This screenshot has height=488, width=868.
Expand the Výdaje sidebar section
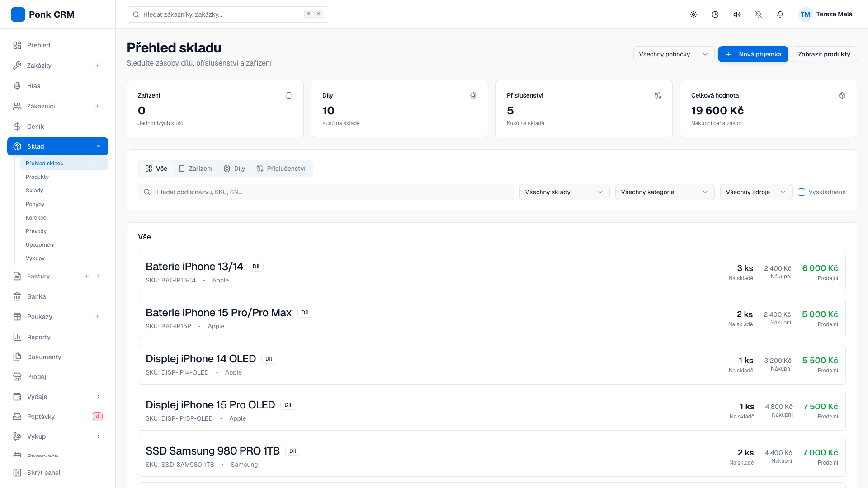[x=99, y=397]
